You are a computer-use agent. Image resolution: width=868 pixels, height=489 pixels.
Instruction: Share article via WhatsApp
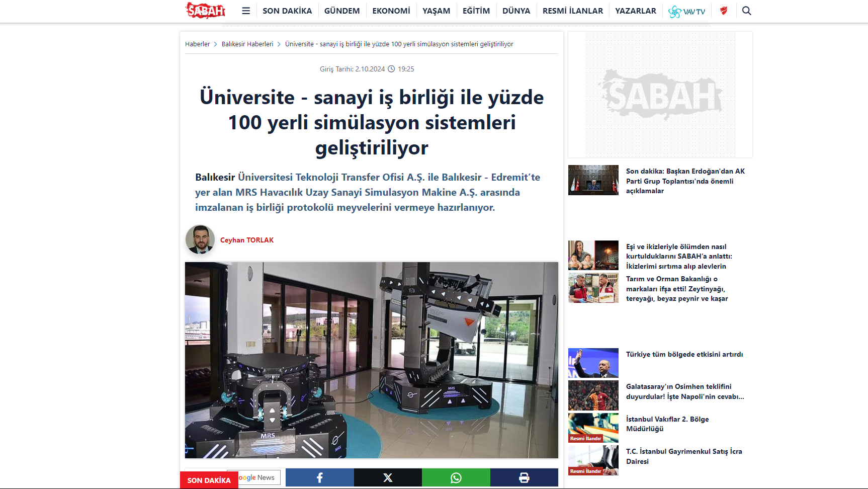point(456,477)
